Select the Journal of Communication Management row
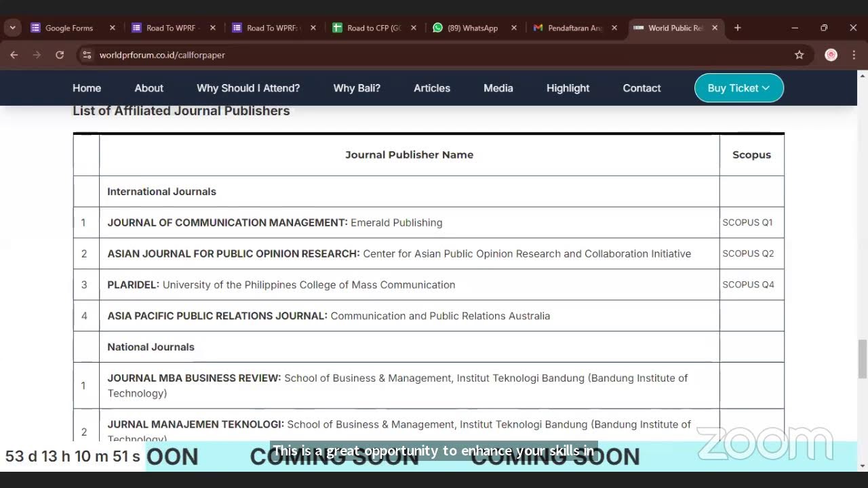This screenshot has height=488, width=868. pos(429,222)
